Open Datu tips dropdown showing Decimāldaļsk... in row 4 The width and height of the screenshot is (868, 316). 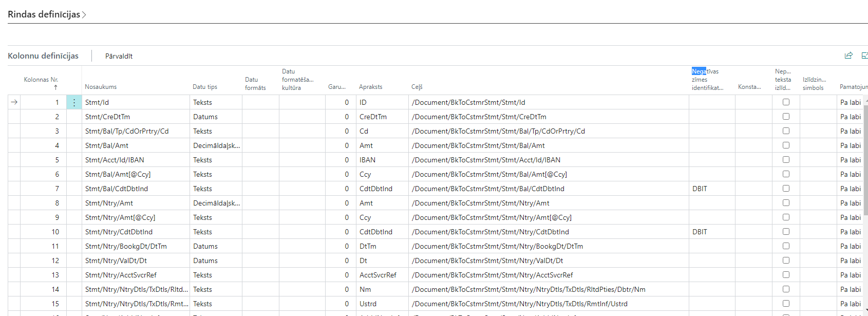click(216, 145)
